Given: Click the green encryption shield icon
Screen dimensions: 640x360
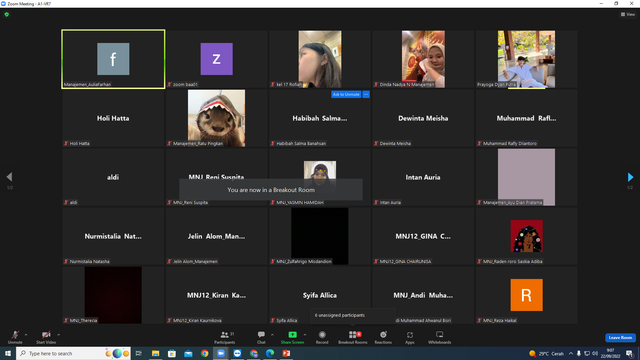Looking at the screenshot, I should tap(7, 14).
